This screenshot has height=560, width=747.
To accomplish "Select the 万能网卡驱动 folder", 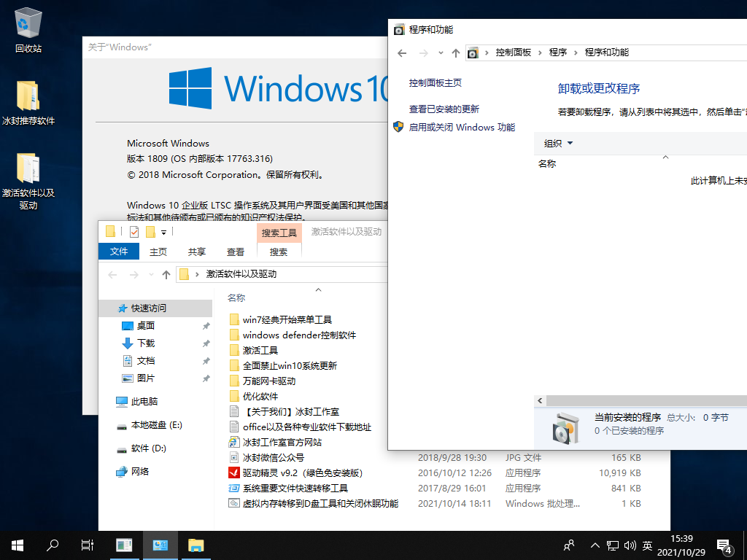I will [x=268, y=381].
